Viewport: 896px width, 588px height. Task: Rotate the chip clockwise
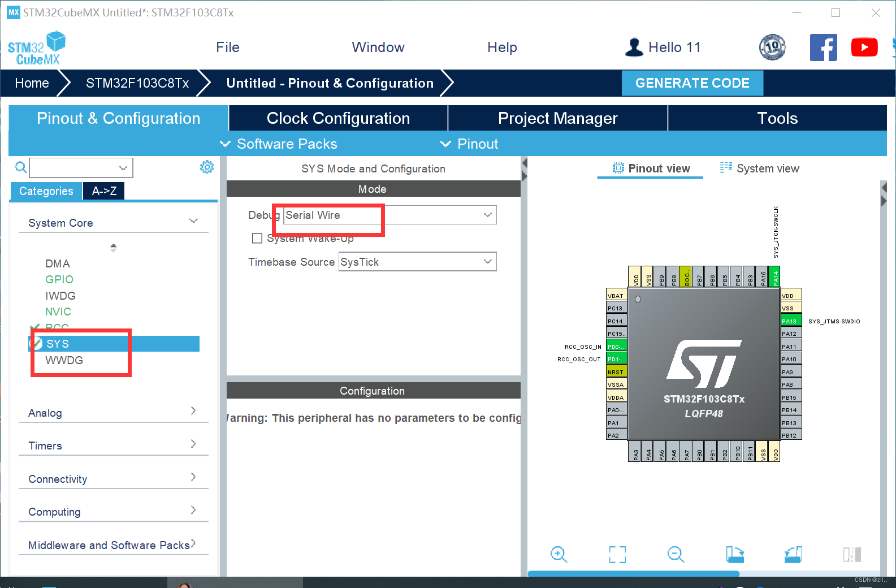(734, 554)
